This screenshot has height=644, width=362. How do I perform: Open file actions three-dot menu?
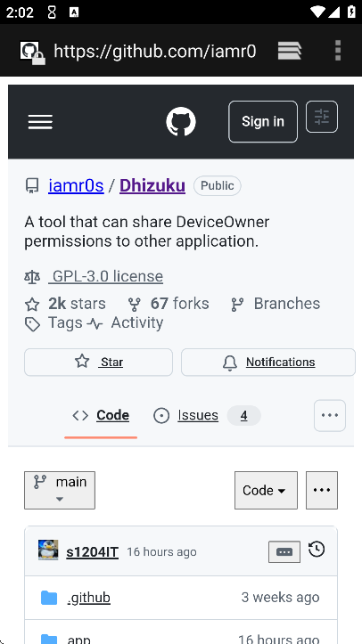[x=322, y=490]
